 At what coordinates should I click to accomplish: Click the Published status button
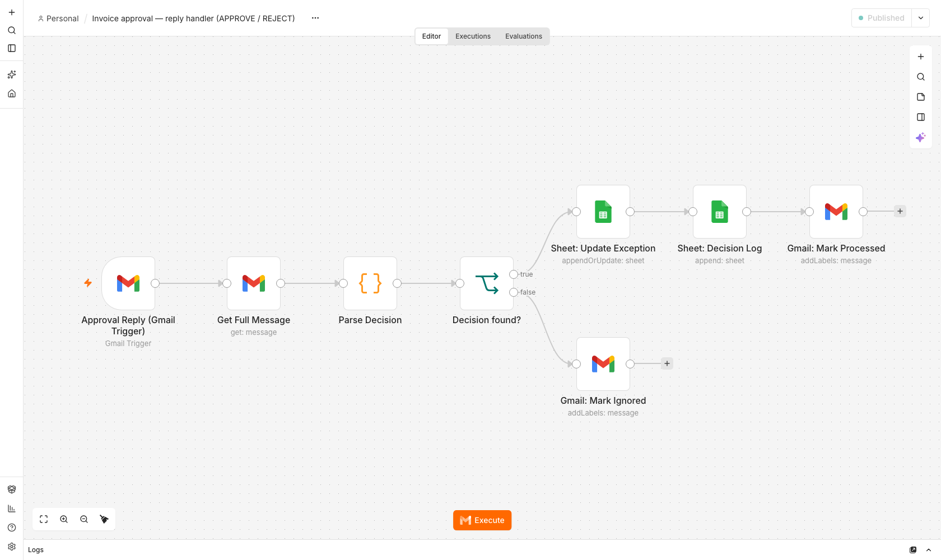pyautogui.click(x=882, y=18)
